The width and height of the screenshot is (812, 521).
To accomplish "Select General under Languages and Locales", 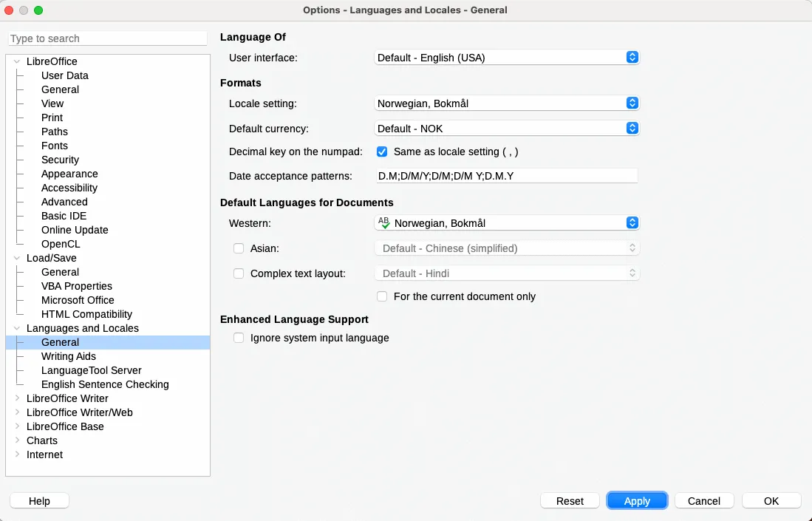I will 60,342.
